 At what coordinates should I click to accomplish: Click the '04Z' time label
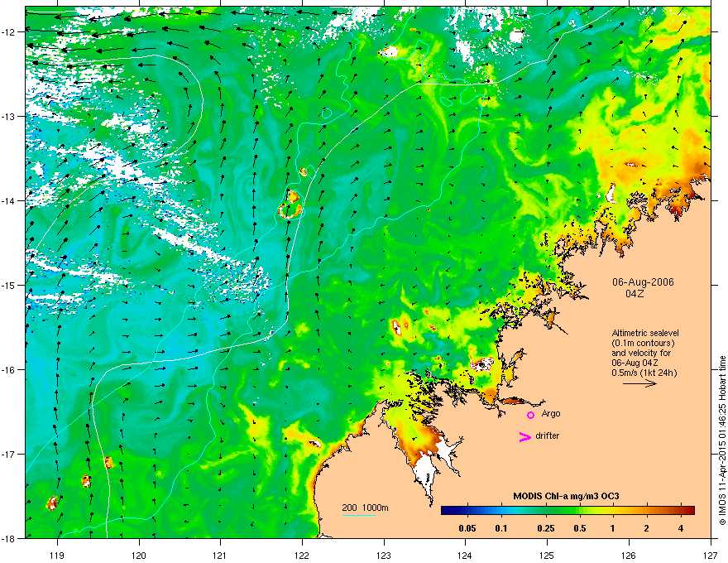pyautogui.click(x=635, y=294)
